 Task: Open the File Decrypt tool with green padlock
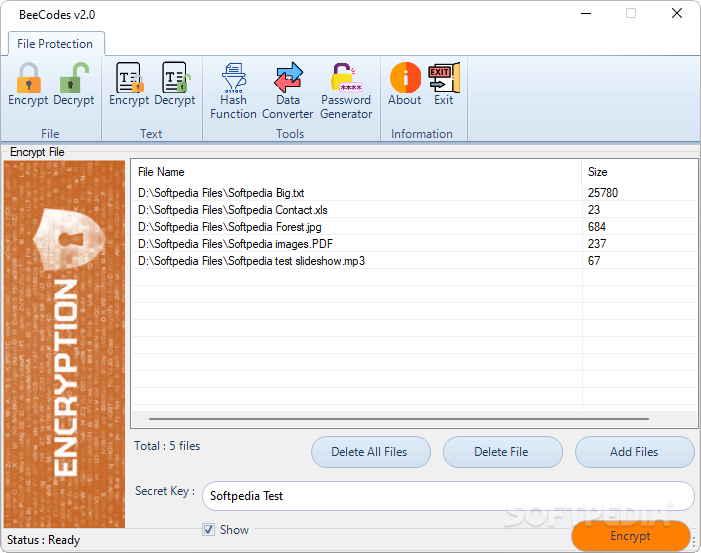74,84
